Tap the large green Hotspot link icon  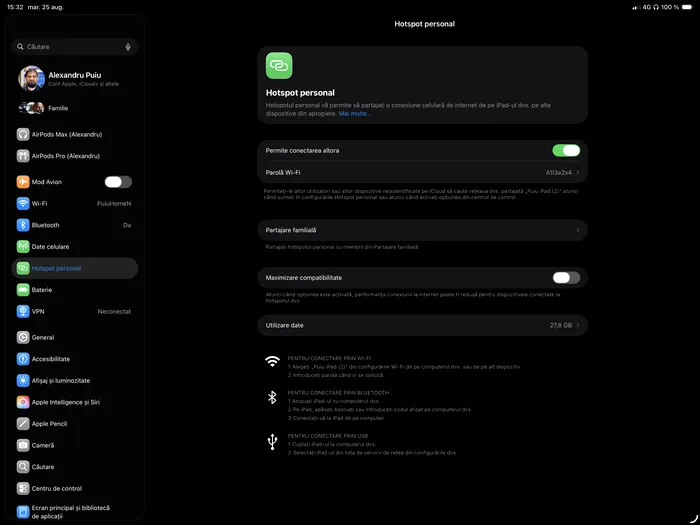click(279, 66)
